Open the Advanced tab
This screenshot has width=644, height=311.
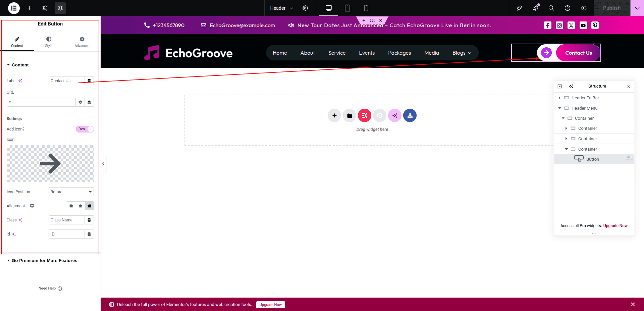[x=82, y=42]
